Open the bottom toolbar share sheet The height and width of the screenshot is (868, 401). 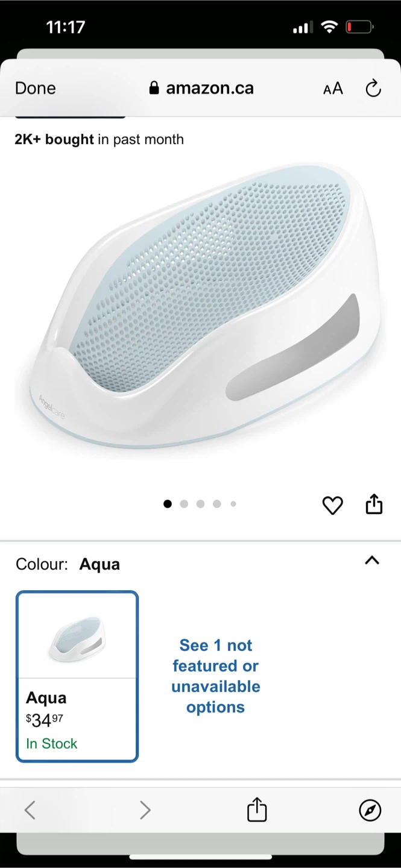(257, 809)
